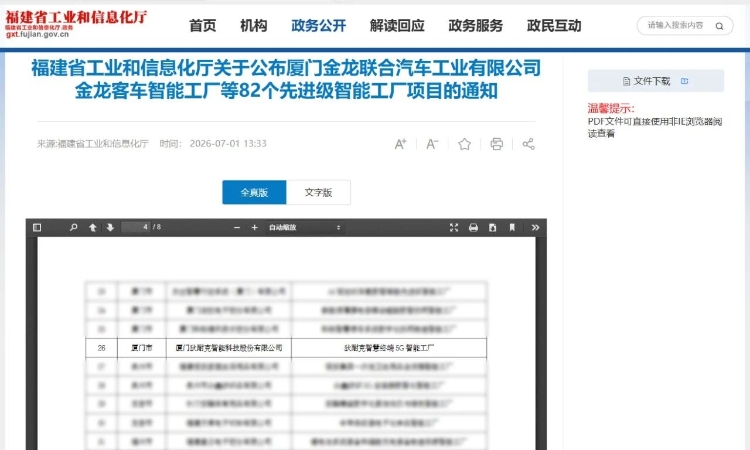Open the 政务服务 menu item
Screen dimensions: 750x450
pos(475,26)
